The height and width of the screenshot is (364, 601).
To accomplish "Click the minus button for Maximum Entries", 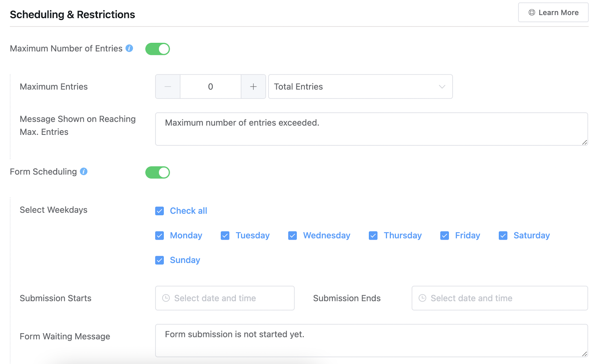I will click(168, 87).
